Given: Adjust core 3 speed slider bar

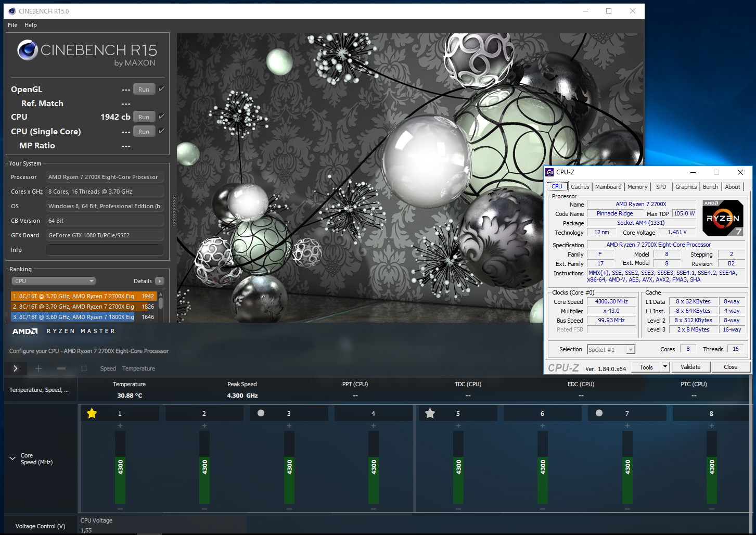Looking at the screenshot, I should coord(289,467).
